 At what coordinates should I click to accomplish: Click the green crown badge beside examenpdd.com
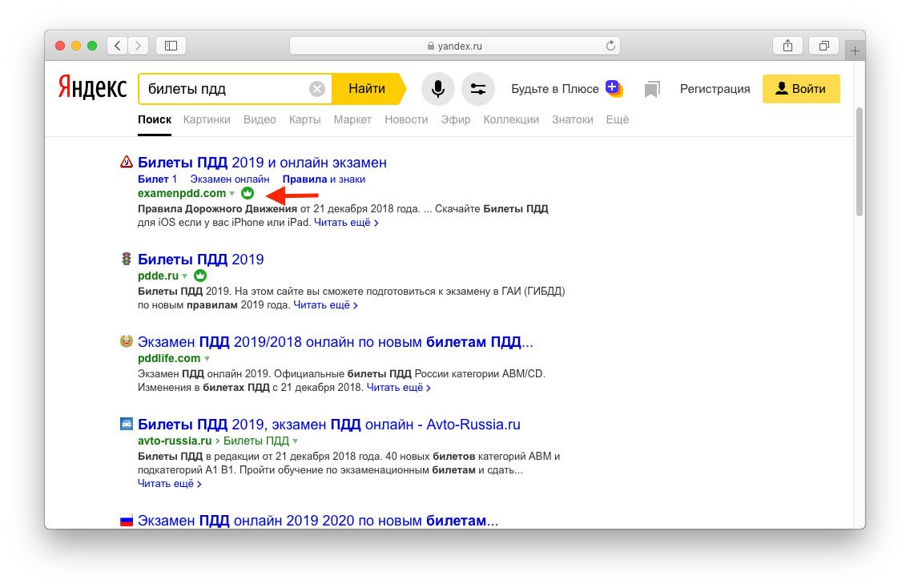coord(248,193)
